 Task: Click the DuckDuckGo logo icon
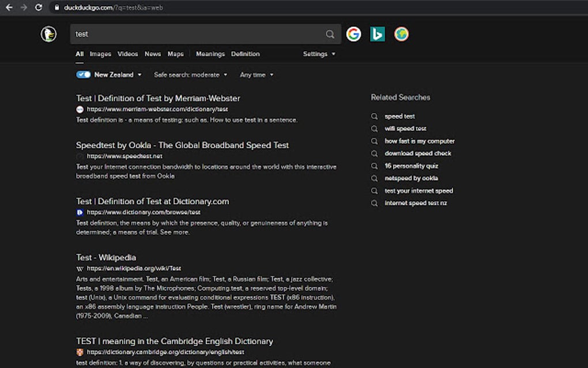(49, 34)
